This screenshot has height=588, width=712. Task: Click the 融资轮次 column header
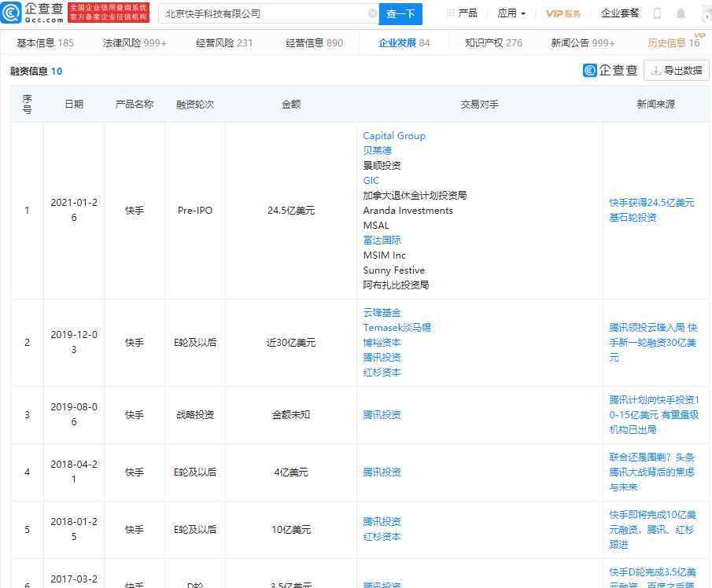point(195,105)
